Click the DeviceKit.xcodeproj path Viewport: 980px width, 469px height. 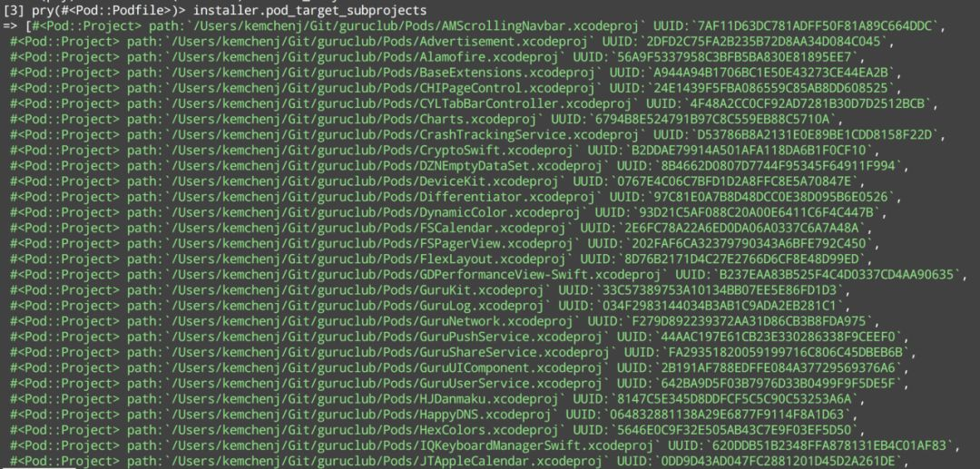[x=367, y=181]
